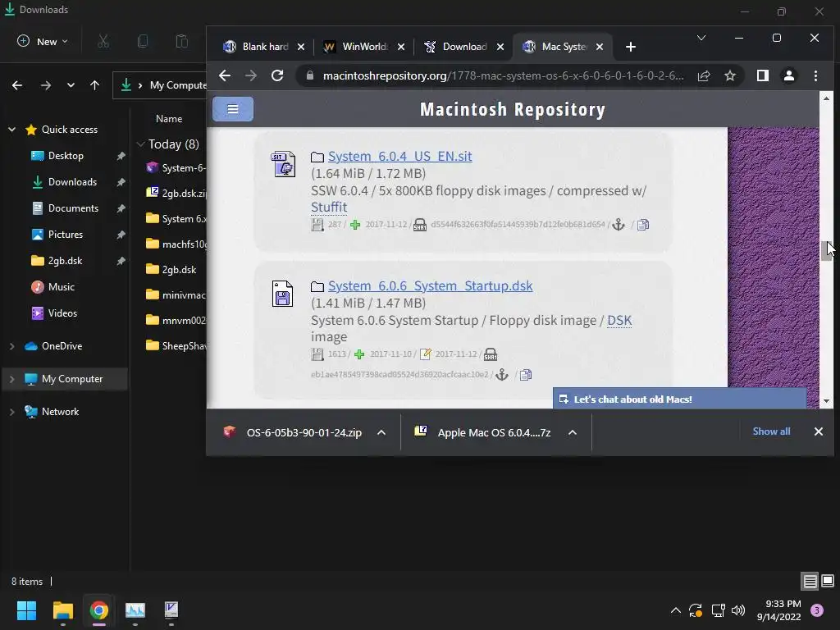Switch File Explorer to large icons view
Viewport: 840px width, 630px height.
click(x=828, y=581)
